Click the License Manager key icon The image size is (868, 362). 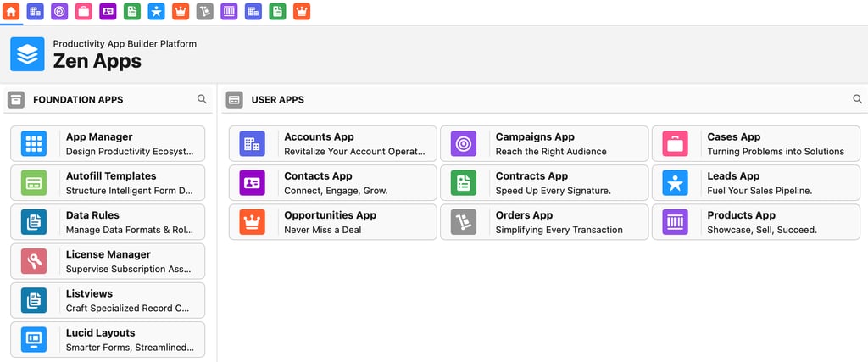coord(34,261)
